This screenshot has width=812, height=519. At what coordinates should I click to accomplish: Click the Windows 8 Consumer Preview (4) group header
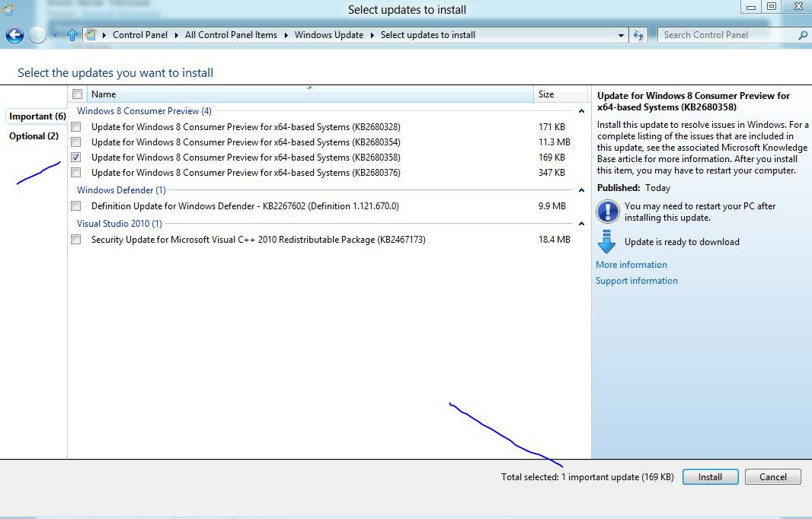[x=144, y=111]
